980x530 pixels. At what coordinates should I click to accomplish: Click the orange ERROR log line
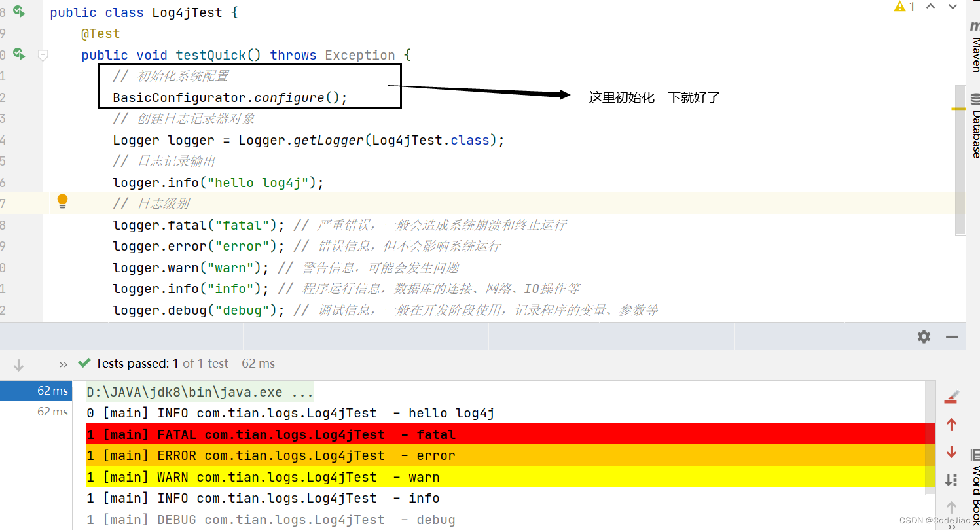pyautogui.click(x=511, y=455)
